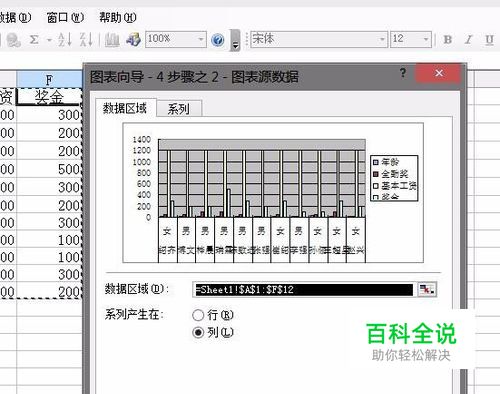Image resolution: width=500 pixels, height=394 pixels.
Task: Click the partially hidden toolbar icon left of AutoSum
Action: (x=13, y=40)
